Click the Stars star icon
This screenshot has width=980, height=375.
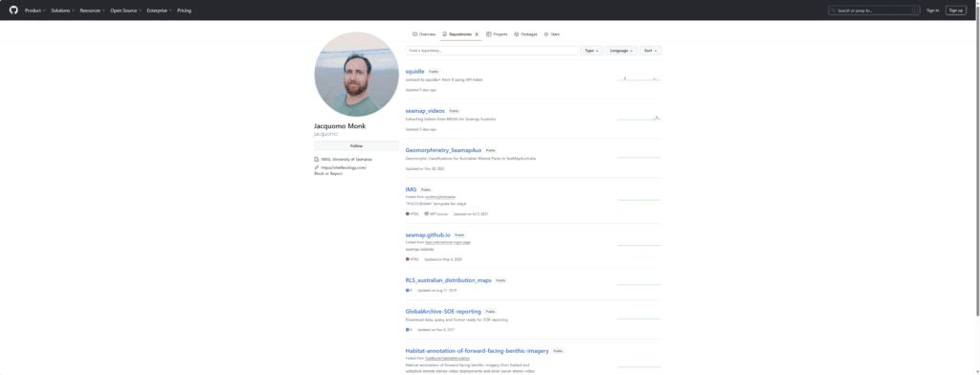546,34
